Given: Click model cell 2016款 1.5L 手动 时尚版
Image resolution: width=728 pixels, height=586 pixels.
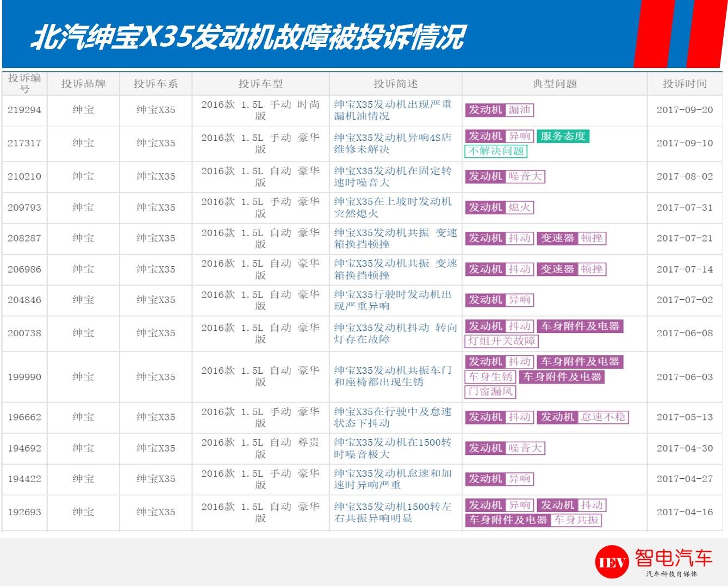Looking at the screenshot, I should 260,110.
